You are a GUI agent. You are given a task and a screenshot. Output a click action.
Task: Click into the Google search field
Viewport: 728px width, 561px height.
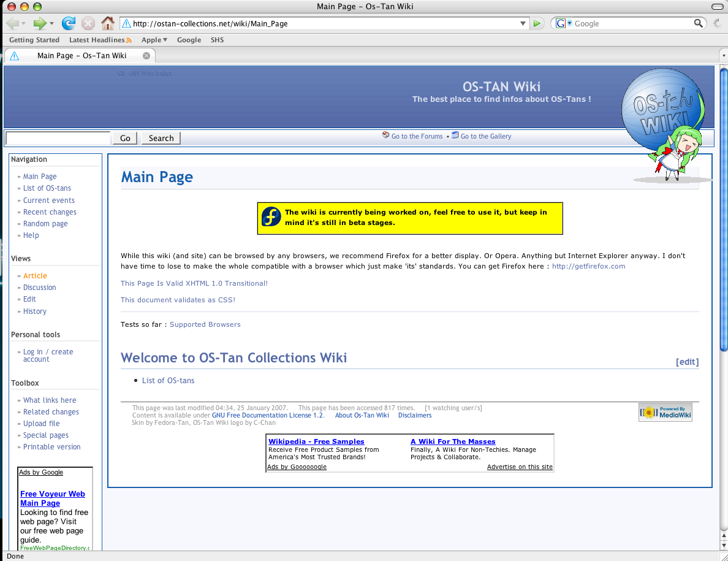[x=633, y=23]
